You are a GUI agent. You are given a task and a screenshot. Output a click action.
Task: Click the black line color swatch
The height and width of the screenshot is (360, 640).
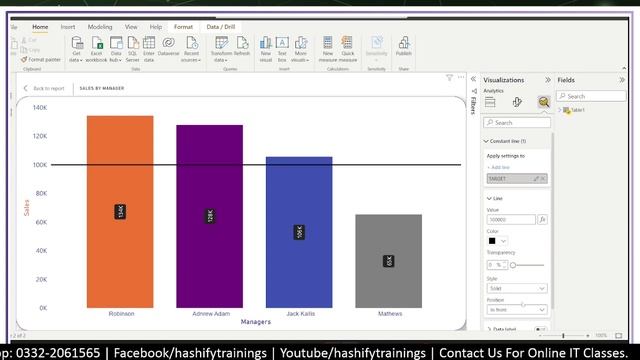click(x=492, y=241)
